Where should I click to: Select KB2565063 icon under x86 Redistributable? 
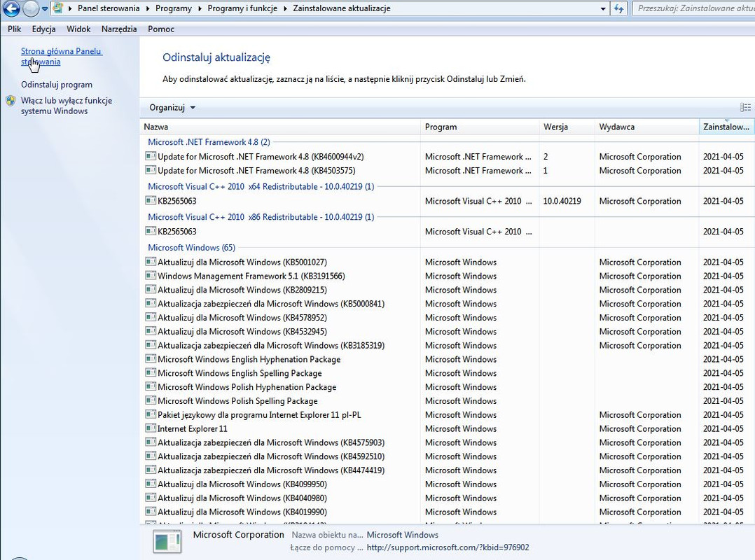pyautogui.click(x=151, y=231)
